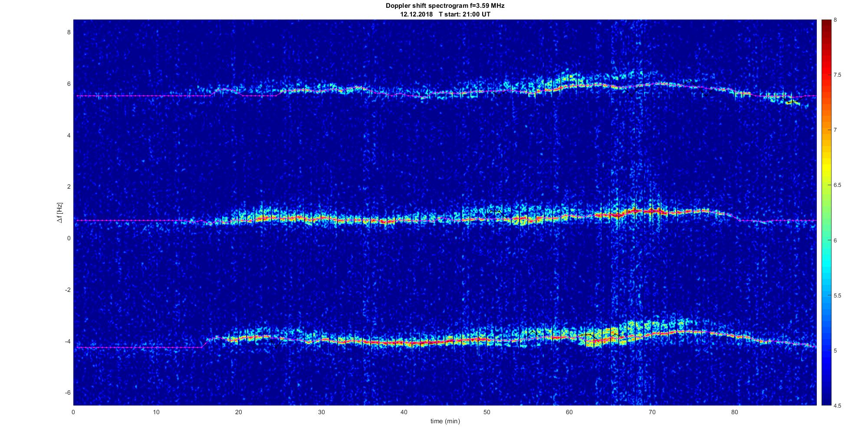The height and width of the screenshot is (435, 868).
Task: Click time-axis tick label 70
Action: click(652, 412)
